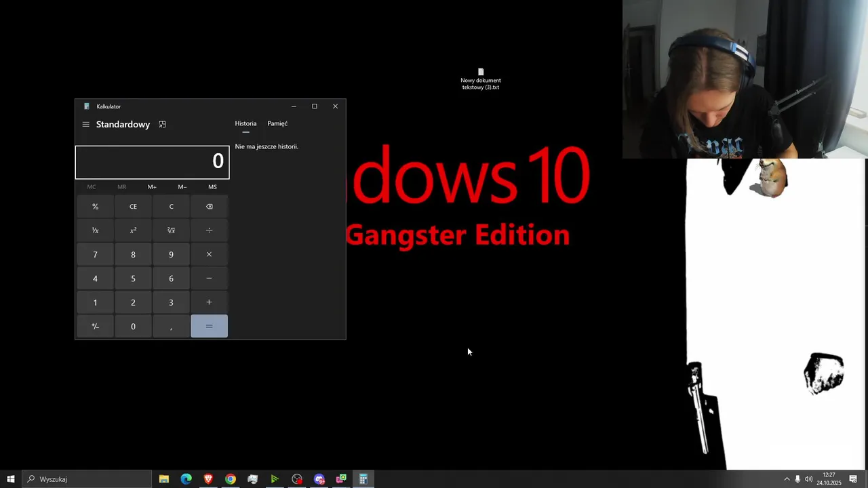Click the M+ memory add button
This screenshot has width=868, height=488.
[x=152, y=187]
